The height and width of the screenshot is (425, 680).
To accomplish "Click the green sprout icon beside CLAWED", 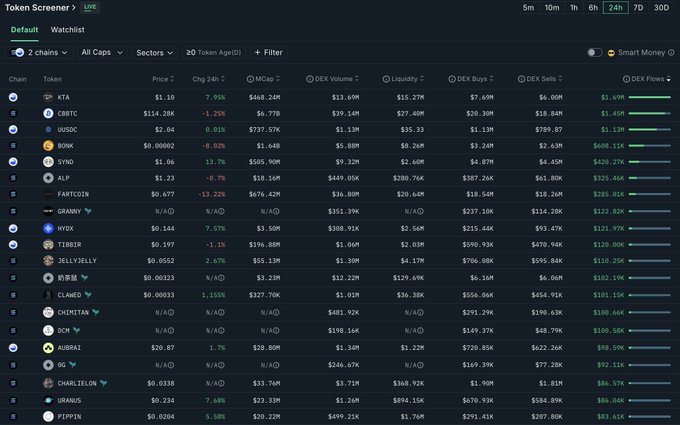I will tap(88, 295).
